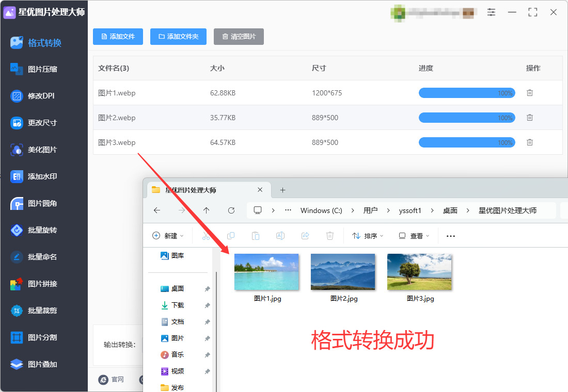This screenshot has width=568, height=392.
Task: Select the 图片3.jpg tree thumbnail
Action: coord(419,272)
